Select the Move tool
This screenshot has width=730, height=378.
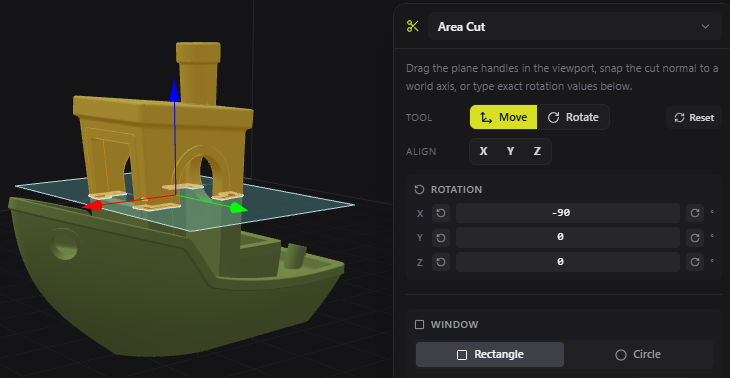coord(503,117)
